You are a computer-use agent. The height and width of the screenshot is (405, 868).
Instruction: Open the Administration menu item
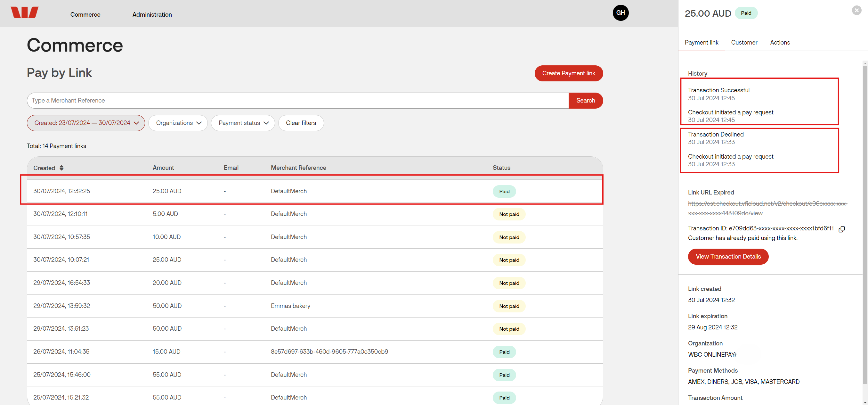[x=152, y=14]
